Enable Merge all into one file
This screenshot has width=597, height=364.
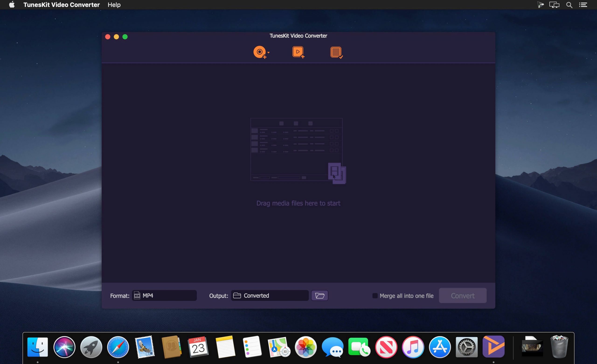[x=375, y=296]
